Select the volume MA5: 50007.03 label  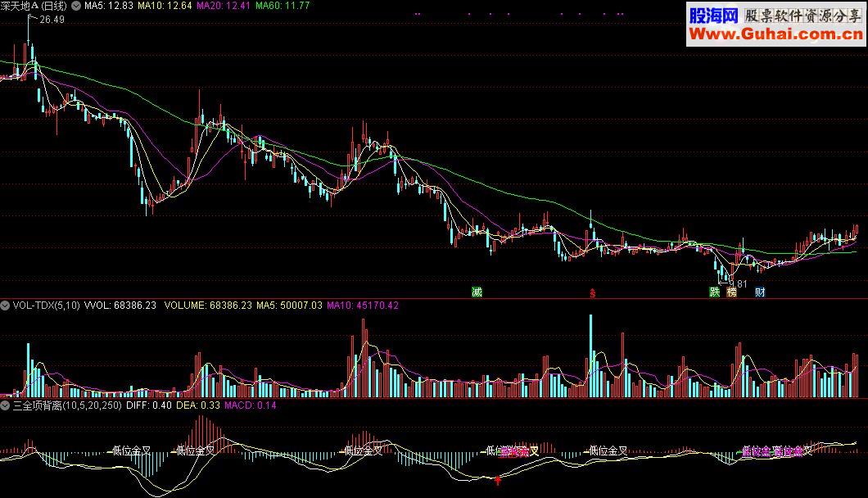[289, 306]
